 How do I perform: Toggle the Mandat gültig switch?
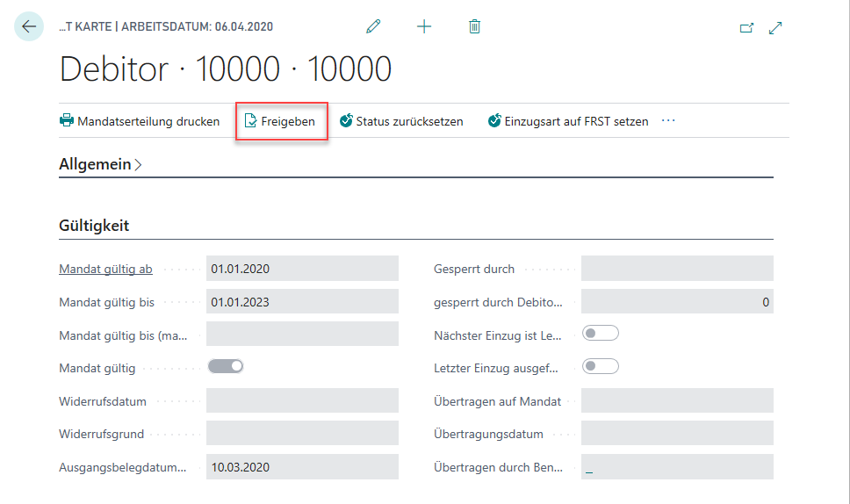point(226,366)
